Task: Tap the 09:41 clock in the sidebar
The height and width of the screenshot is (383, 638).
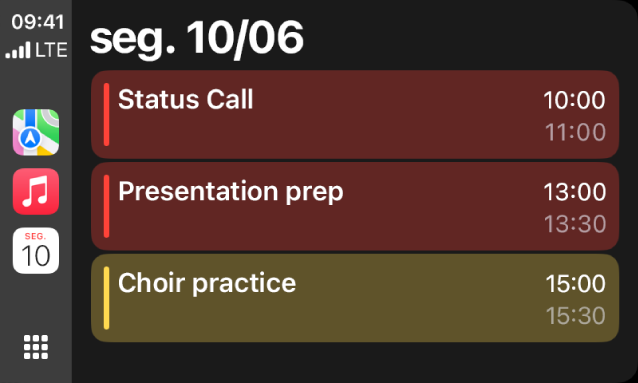Action: click(x=38, y=22)
